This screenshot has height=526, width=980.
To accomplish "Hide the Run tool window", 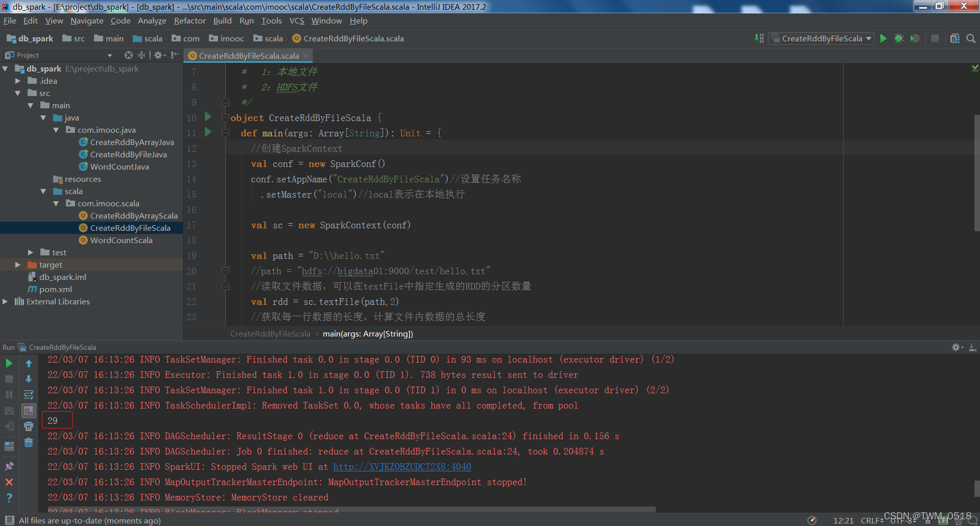I will (x=972, y=347).
